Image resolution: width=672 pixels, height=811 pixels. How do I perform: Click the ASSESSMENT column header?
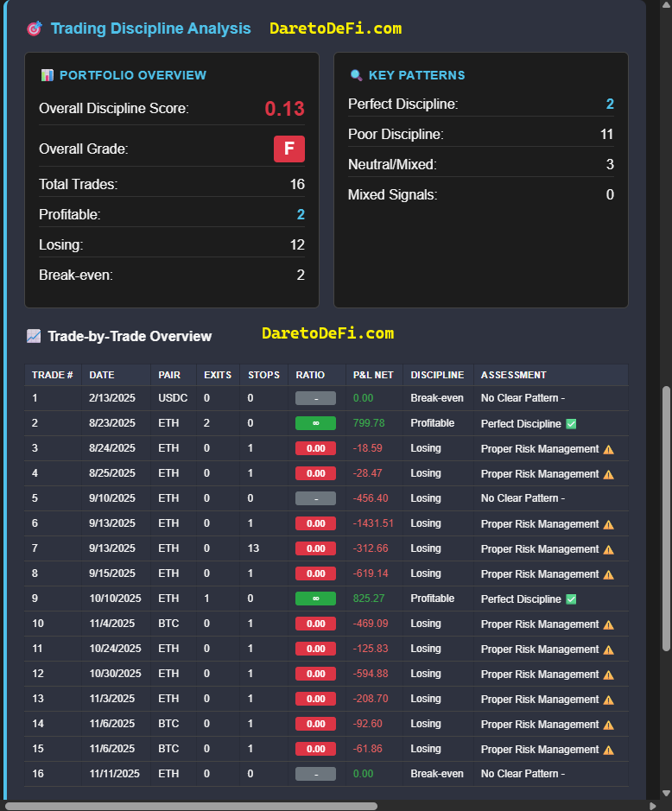pyautogui.click(x=513, y=375)
